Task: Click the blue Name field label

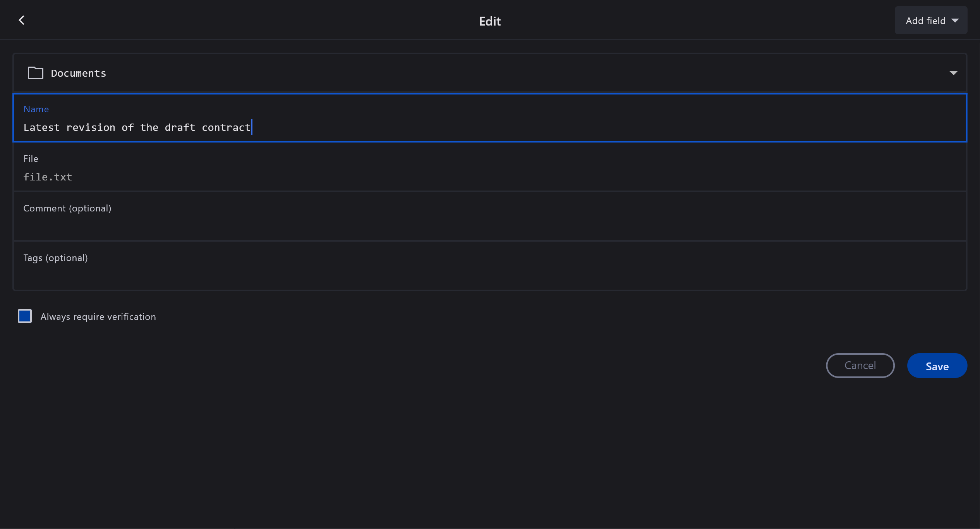Action: (36, 109)
